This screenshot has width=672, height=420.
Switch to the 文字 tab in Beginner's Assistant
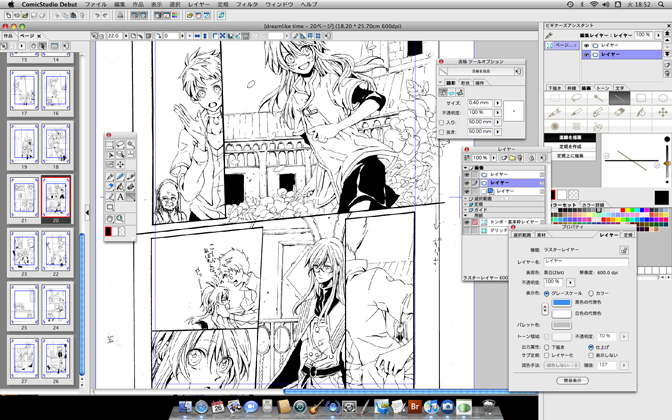point(620,88)
